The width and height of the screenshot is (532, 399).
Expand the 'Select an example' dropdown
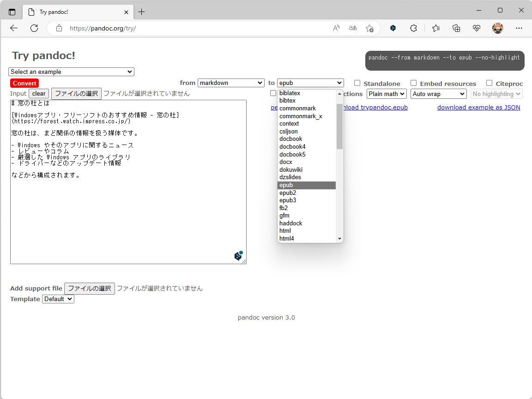tap(71, 72)
